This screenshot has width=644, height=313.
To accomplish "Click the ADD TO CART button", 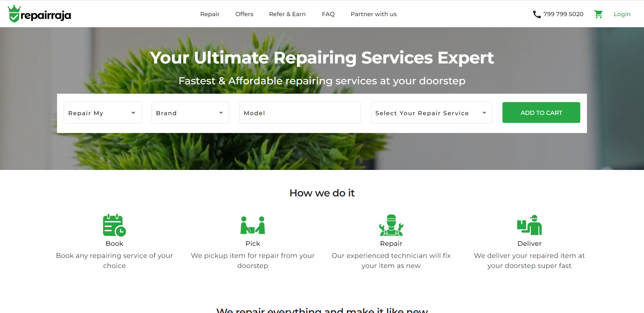I will (541, 113).
